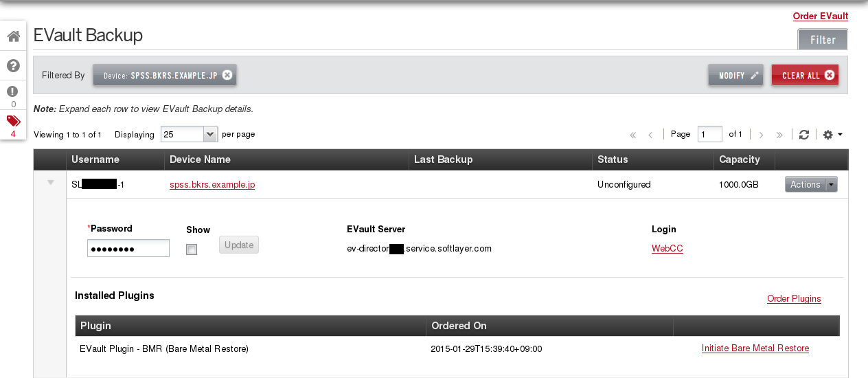Go to the last page arrow
Image resolution: width=868 pixels, height=378 pixels.
(x=779, y=135)
